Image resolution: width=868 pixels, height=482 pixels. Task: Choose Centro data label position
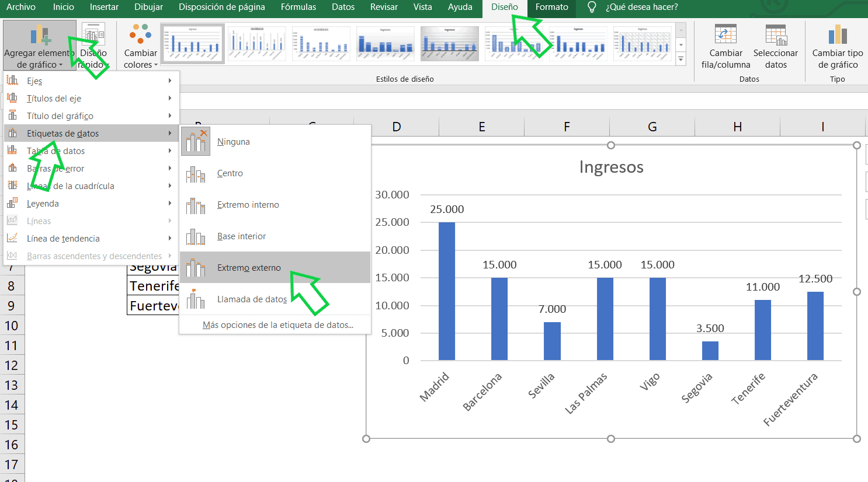(275, 173)
